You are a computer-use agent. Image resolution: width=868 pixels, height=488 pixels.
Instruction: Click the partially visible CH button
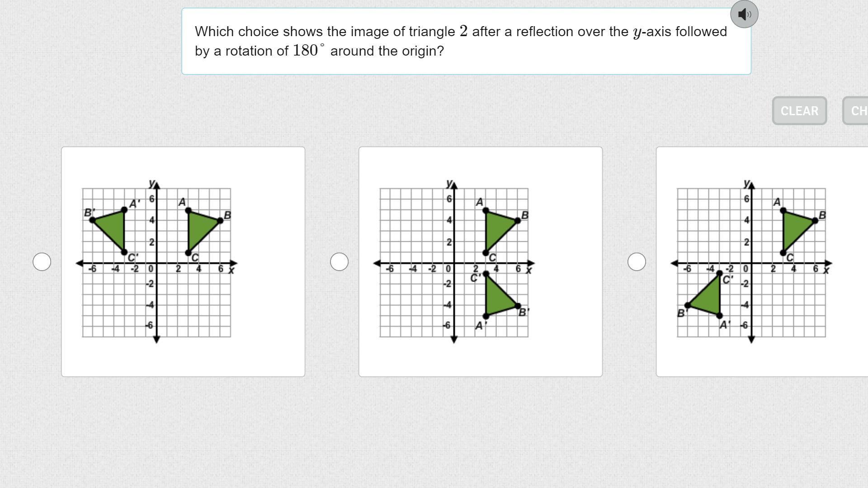855,111
